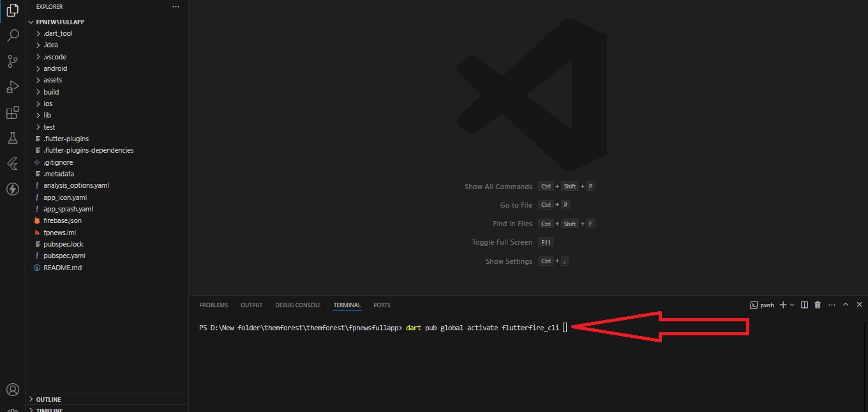Expand the Outline section
The height and width of the screenshot is (412, 868).
click(107, 399)
